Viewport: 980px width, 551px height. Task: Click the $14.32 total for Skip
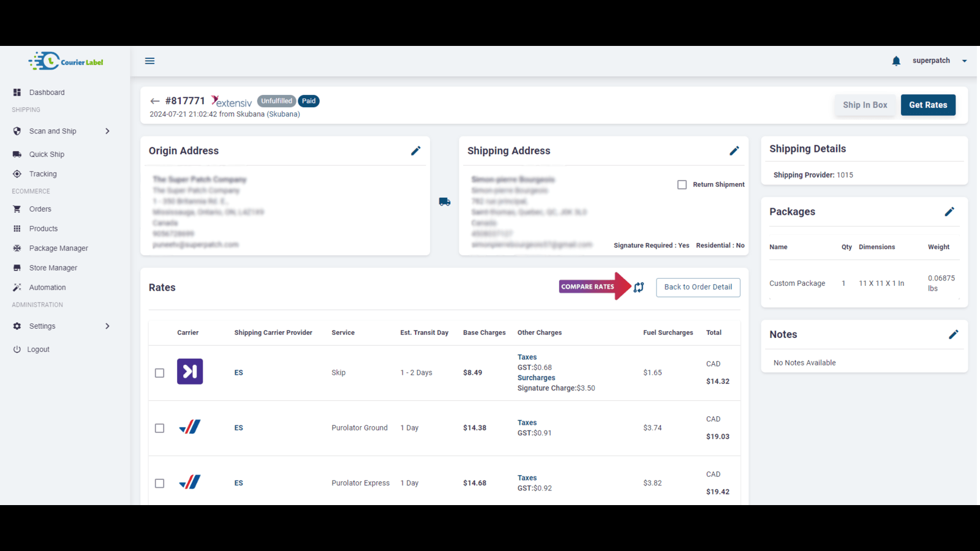pyautogui.click(x=718, y=381)
